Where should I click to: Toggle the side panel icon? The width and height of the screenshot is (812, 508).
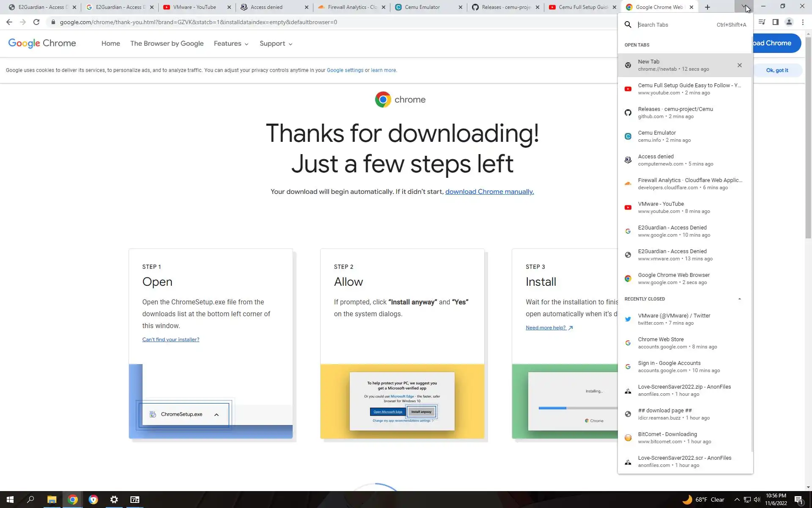[x=775, y=22]
